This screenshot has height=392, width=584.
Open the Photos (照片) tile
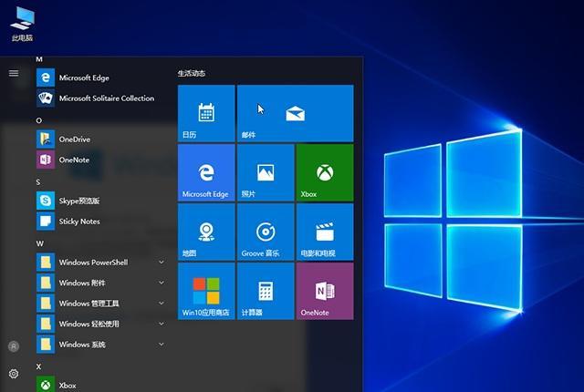click(x=266, y=172)
